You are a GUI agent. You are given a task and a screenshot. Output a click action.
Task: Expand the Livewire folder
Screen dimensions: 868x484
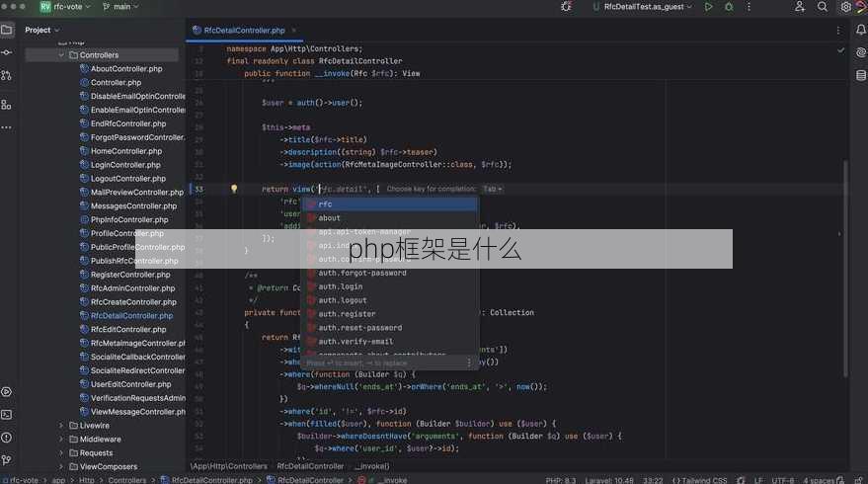click(x=61, y=426)
